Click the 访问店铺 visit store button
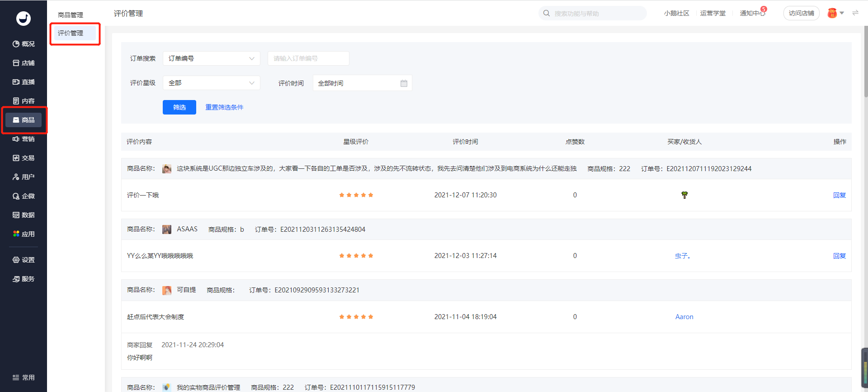Viewport: 868px width, 392px height. point(801,13)
